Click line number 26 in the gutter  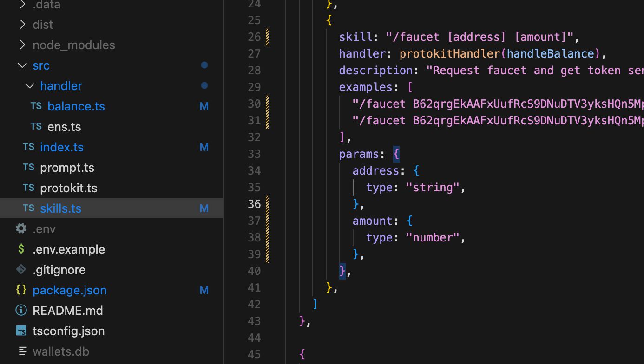click(x=254, y=37)
